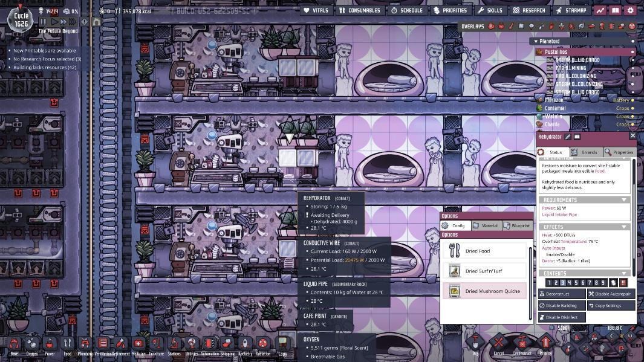This screenshot has height=362, width=644.
Task: Toggle visibility dot for Pustulilies
Action: [x=633, y=52]
